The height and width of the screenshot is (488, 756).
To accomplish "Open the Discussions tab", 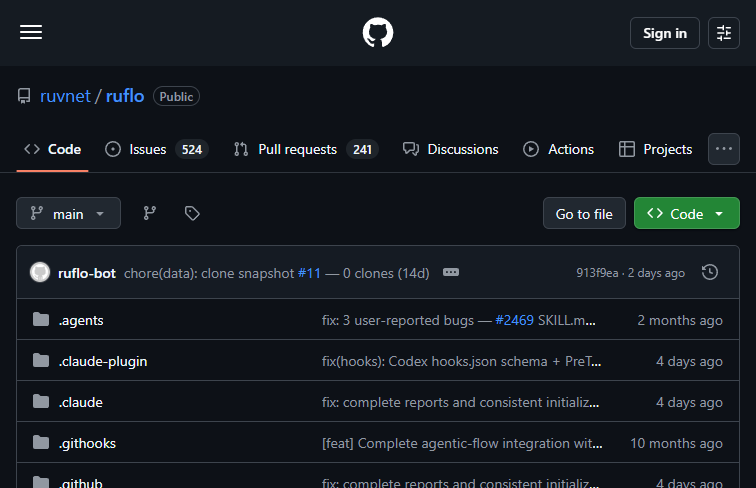I will coord(451,149).
